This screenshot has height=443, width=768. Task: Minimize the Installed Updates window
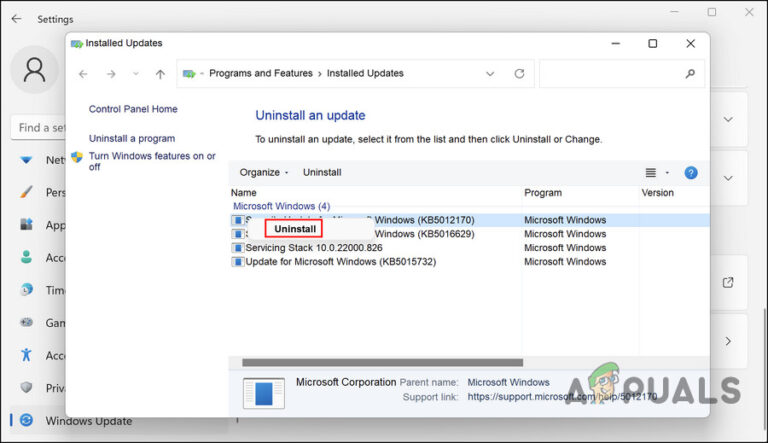(616, 44)
